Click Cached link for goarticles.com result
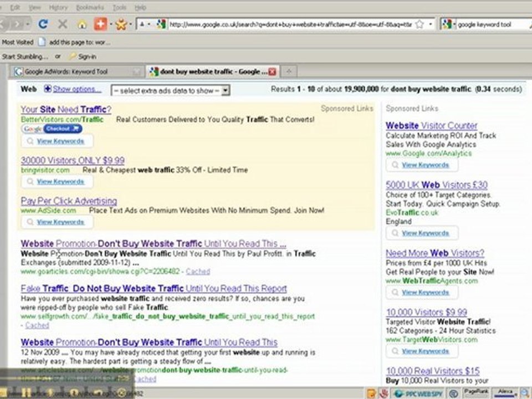Image resolution: width=532 pixels, height=399 pixels. pos(198,272)
